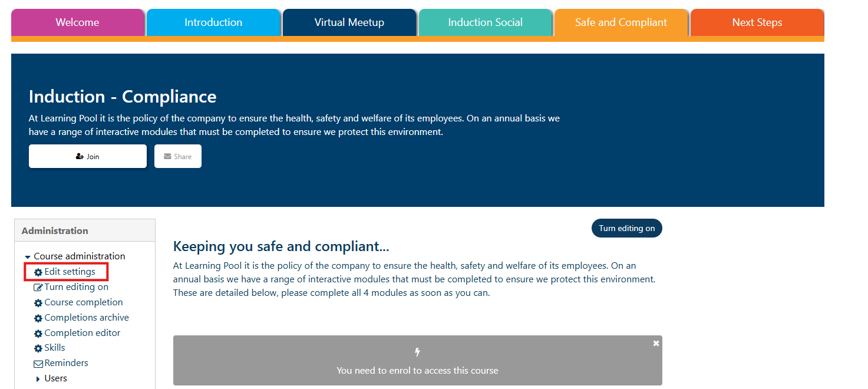Click the gear icon beside Skills

tap(38, 348)
